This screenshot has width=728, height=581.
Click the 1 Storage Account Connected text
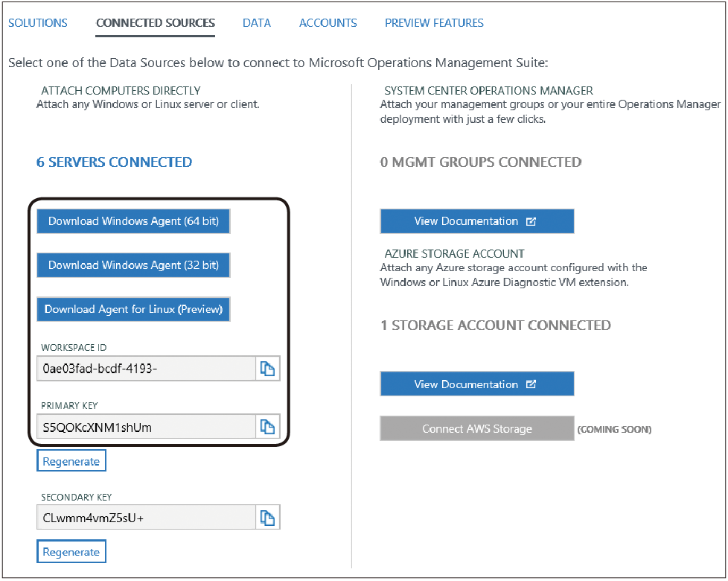496,325
